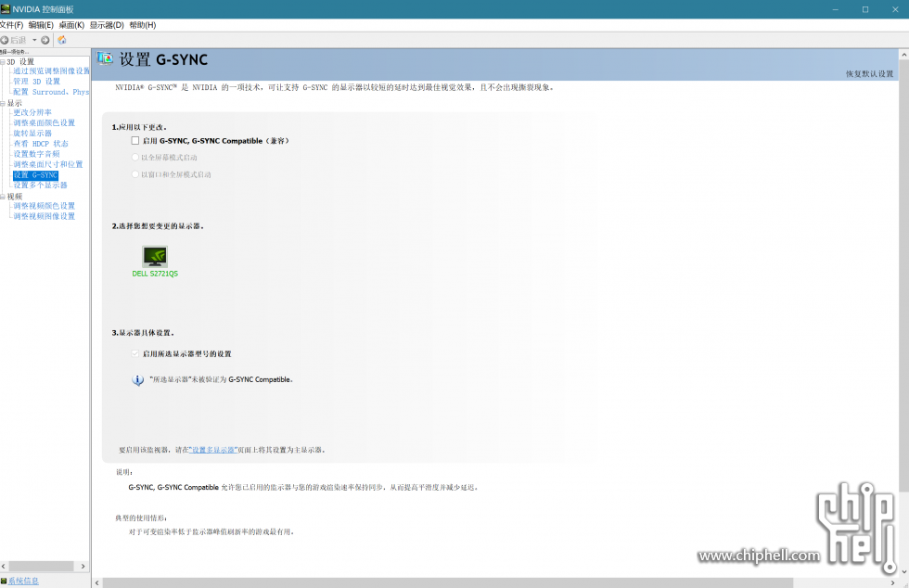909x588 pixels.
Task: Open the 设置多显示器 hyperlink
Action: pos(213,450)
